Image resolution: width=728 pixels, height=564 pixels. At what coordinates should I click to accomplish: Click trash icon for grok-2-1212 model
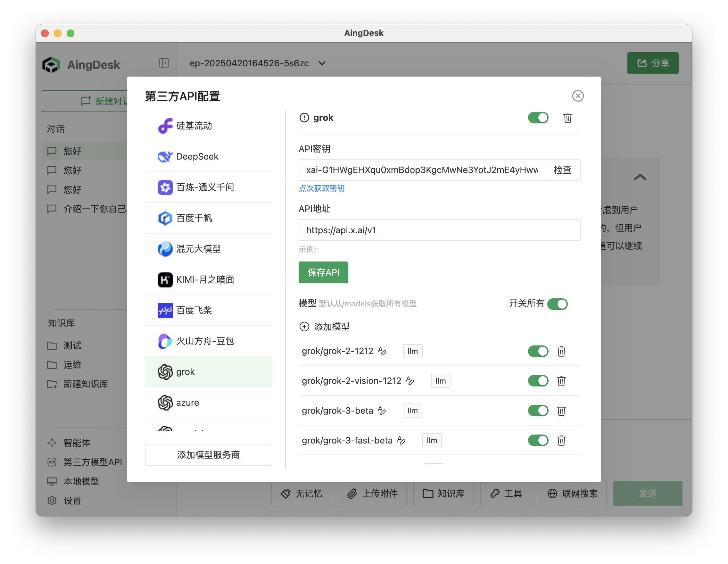click(x=561, y=351)
